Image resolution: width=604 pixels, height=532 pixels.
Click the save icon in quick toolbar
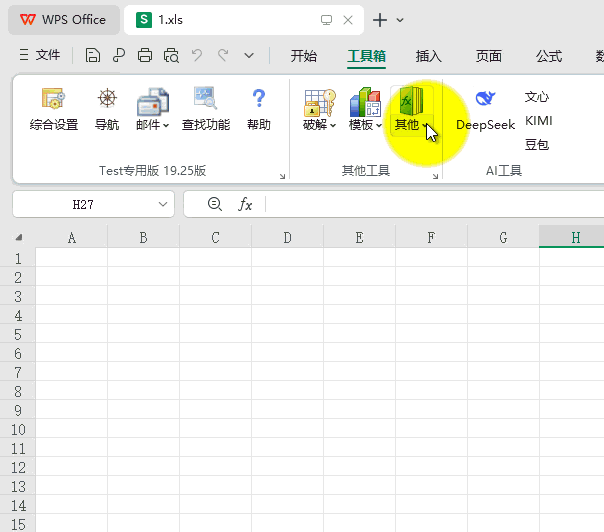(x=93, y=56)
